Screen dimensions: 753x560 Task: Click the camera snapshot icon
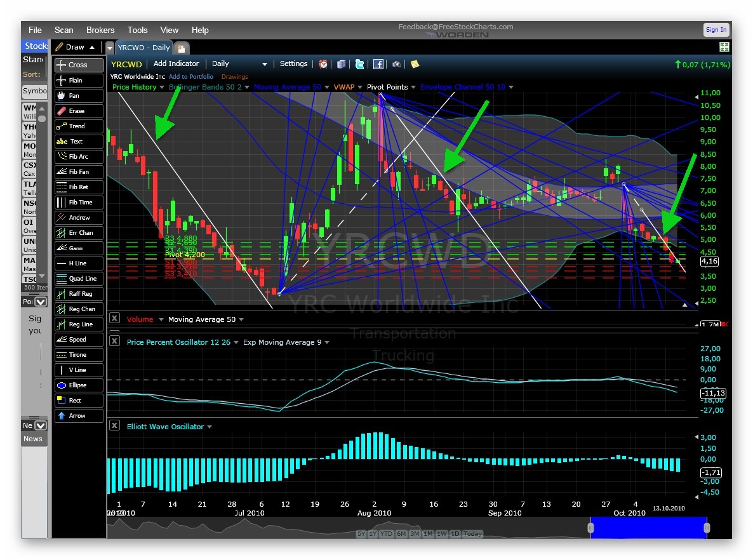pos(397,64)
